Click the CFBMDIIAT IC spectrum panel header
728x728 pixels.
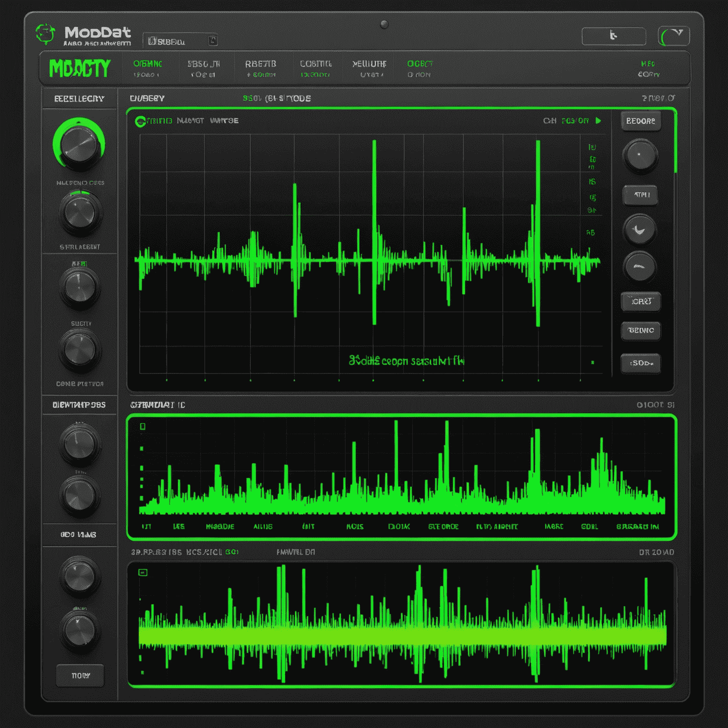pos(158,405)
